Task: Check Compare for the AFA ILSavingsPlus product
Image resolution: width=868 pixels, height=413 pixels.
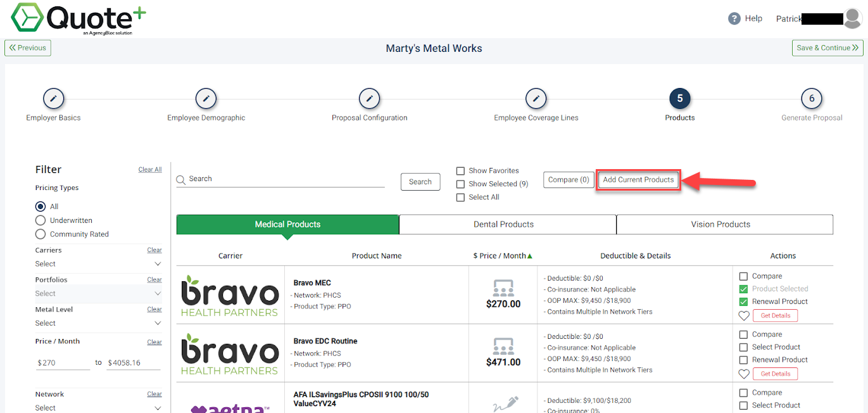Action: (743, 393)
